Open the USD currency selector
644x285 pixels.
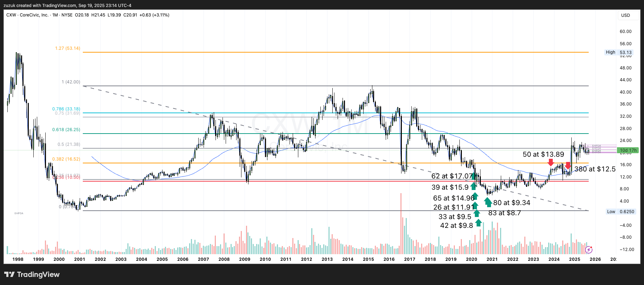(x=625, y=15)
